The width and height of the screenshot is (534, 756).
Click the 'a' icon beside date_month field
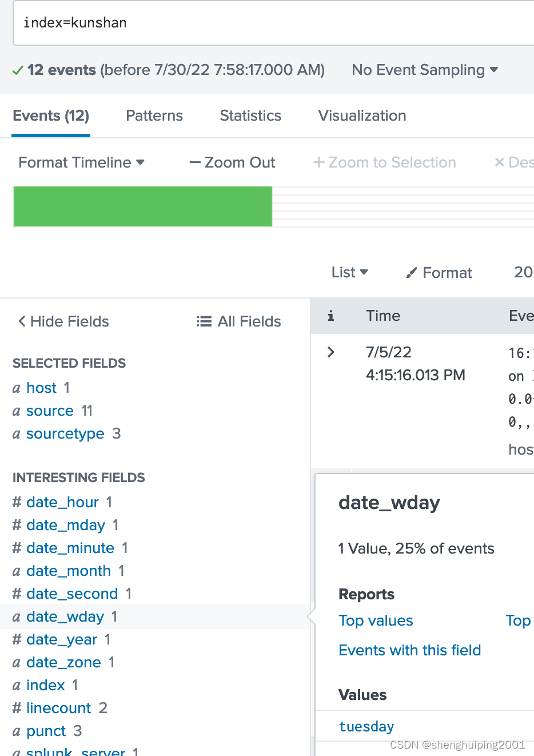(17, 571)
